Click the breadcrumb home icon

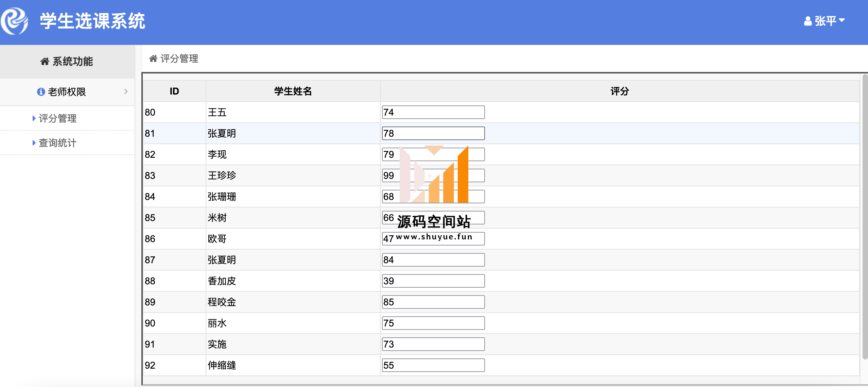point(153,58)
